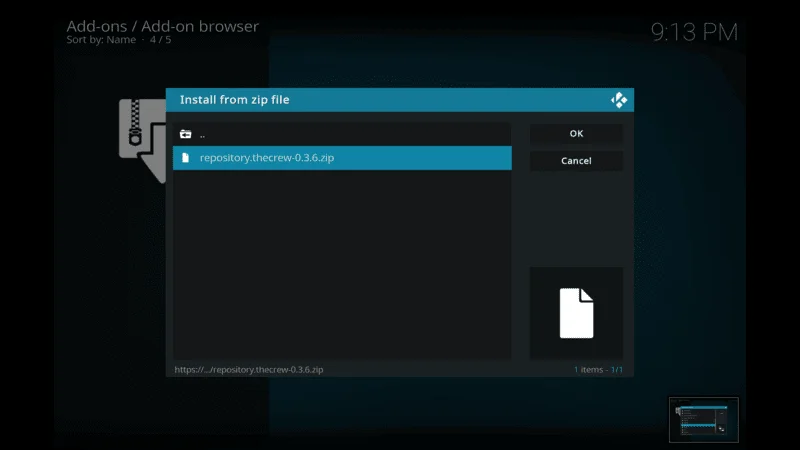Select repository.thecrew-0.3.6.zip file row
Viewport: 800px width, 450px height.
click(342, 158)
